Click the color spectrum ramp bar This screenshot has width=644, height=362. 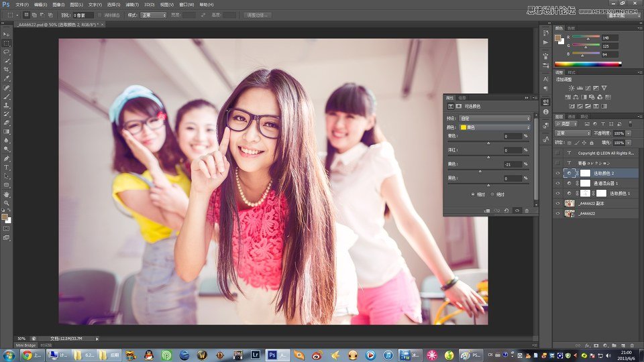[588, 64]
